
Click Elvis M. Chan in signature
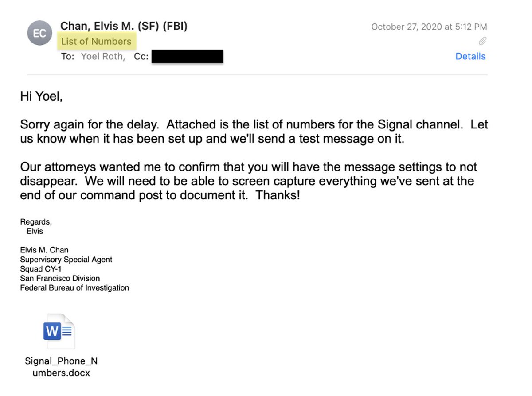click(44, 250)
